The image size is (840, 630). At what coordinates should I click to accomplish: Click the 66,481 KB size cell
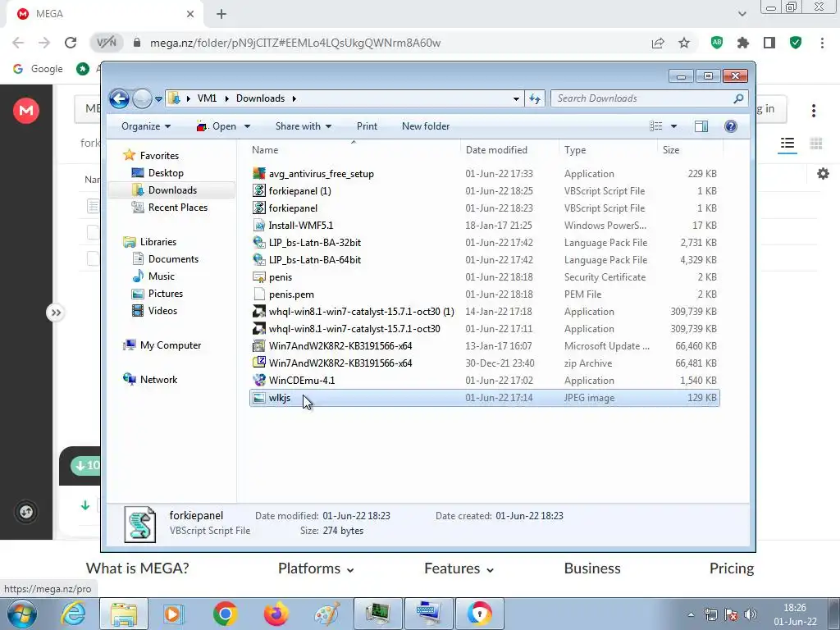pos(696,363)
